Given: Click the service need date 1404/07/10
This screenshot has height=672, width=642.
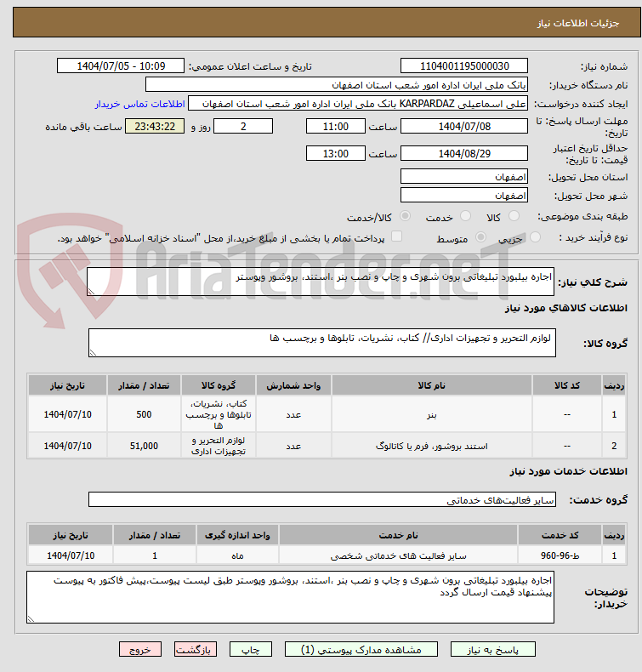Looking at the screenshot, I should coord(71,555).
